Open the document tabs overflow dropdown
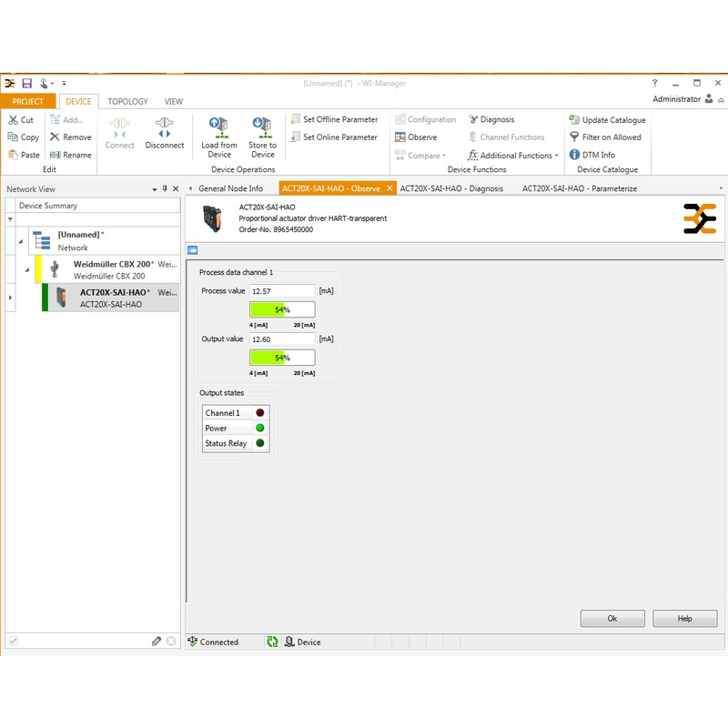Image resolution: width=728 pixels, height=728 pixels. pyautogui.click(x=721, y=188)
